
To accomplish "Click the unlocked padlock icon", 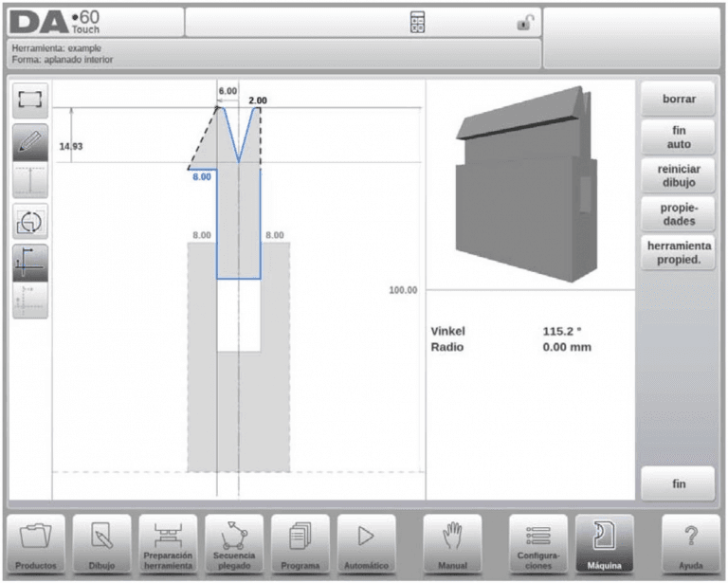I will 525,22.
